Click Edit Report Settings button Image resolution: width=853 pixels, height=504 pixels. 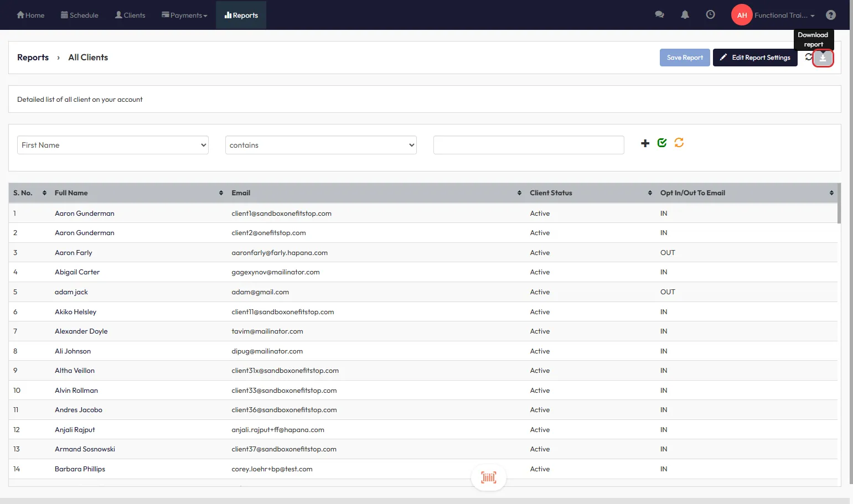click(755, 58)
